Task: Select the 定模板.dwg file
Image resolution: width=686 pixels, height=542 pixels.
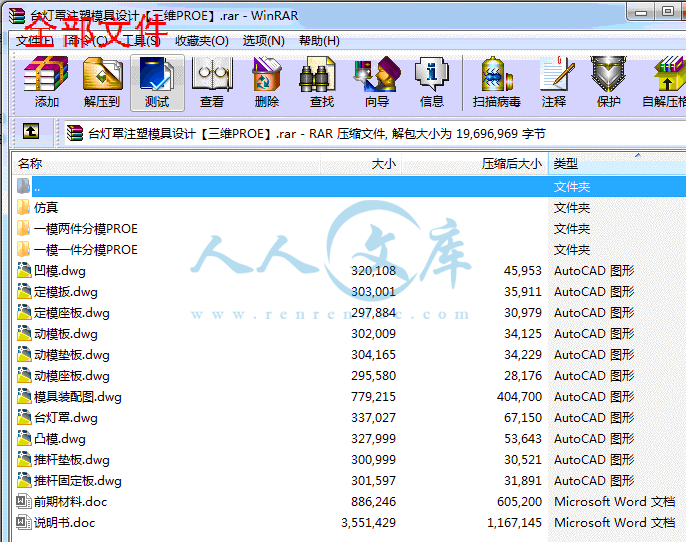Action: [x=66, y=292]
